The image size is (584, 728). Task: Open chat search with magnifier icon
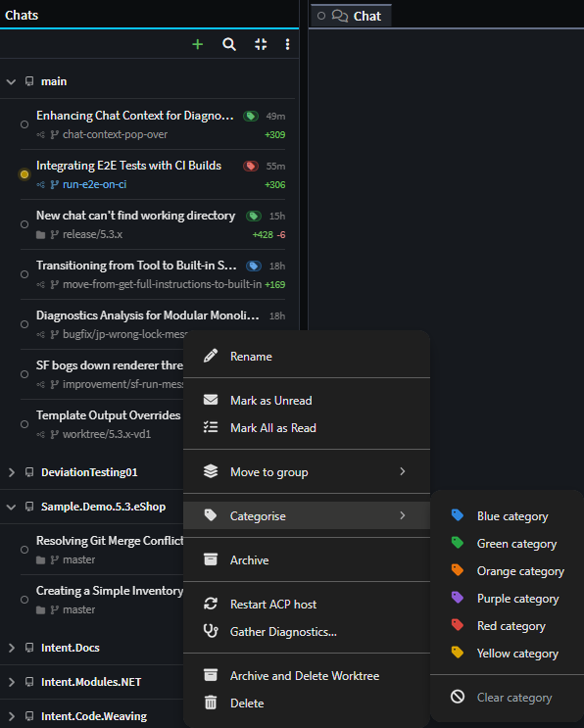click(229, 44)
